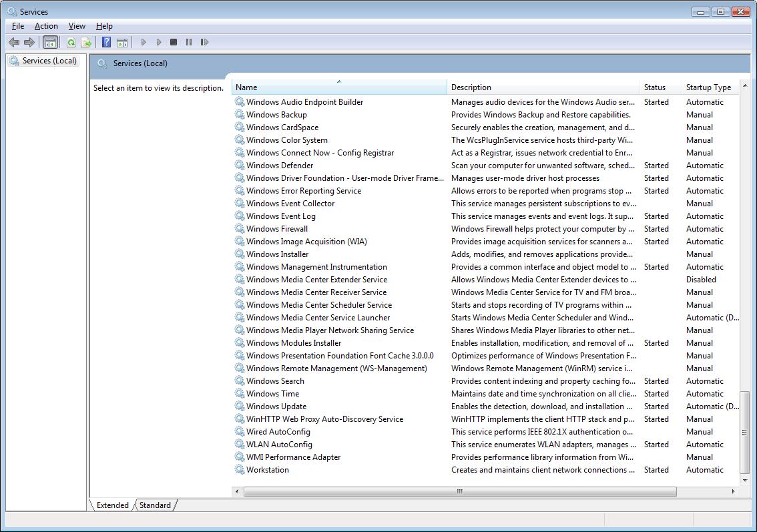Open the Help menu
Image resolution: width=757 pixels, height=532 pixels.
pyautogui.click(x=104, y=26)
